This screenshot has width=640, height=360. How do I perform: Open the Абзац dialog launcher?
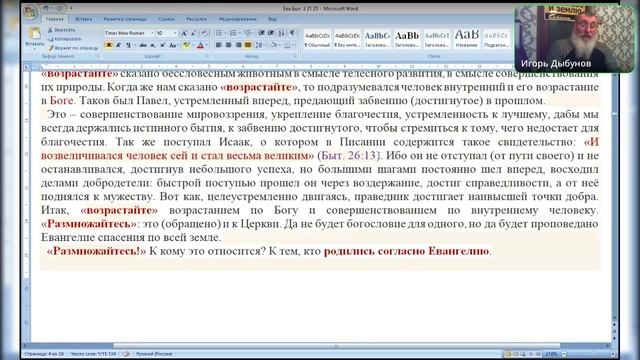point(295,56)
